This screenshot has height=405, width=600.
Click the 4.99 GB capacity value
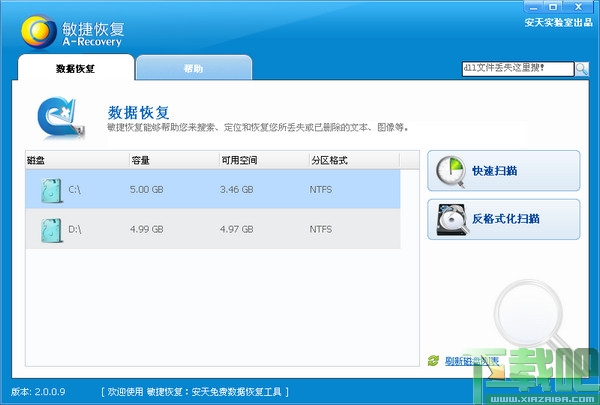click(x=147, y=229)
